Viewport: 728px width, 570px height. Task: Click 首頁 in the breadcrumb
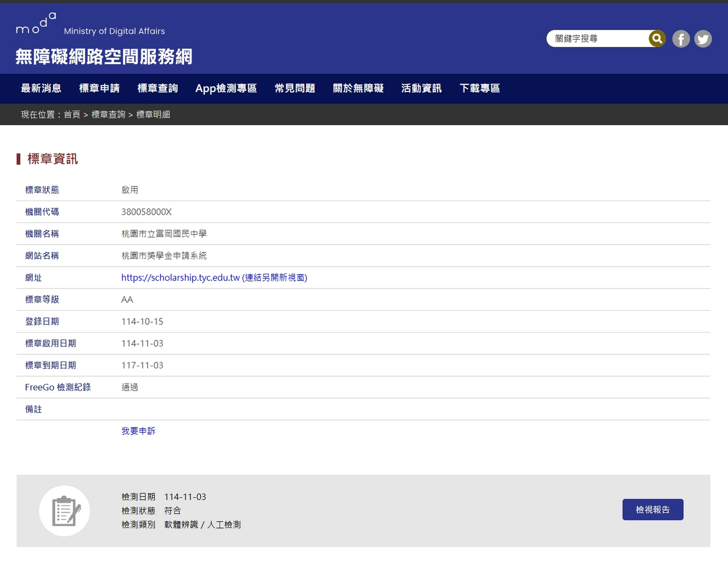pos(72,114)
